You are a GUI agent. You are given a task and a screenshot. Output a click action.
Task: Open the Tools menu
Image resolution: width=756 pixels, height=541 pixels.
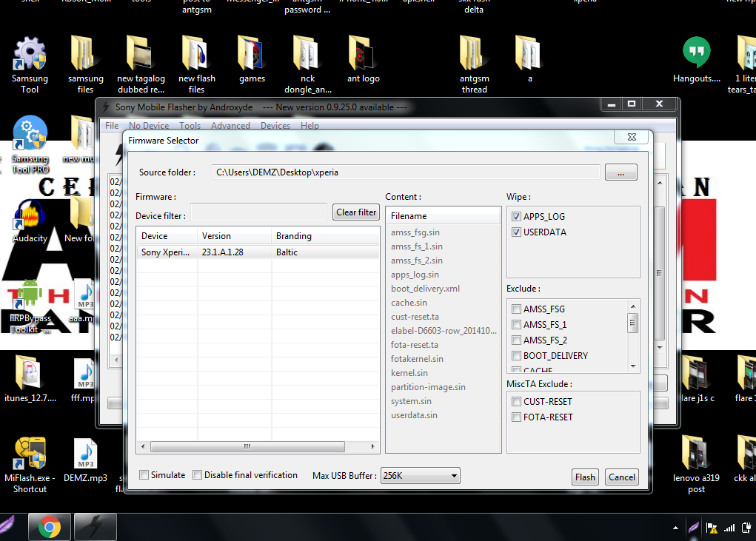point(190,125)
